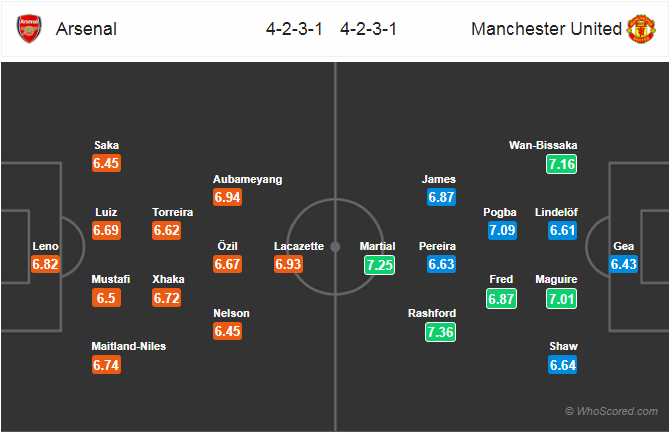Select Martial's 7.25 rating badge

379,265
